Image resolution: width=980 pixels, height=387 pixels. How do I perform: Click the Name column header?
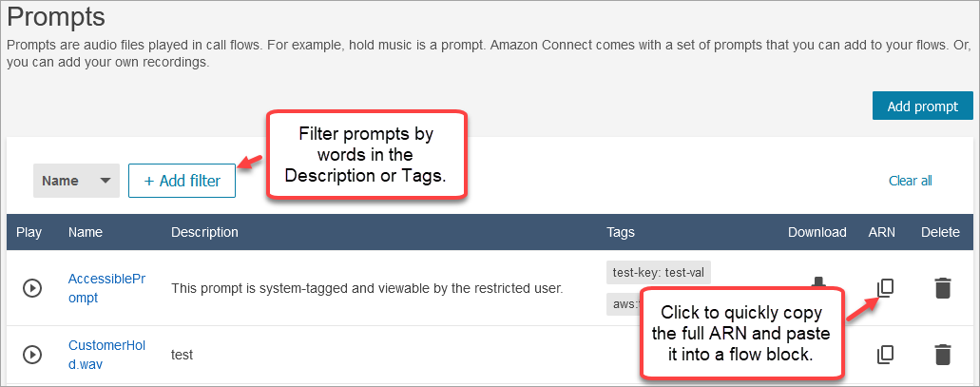(86, 232)
